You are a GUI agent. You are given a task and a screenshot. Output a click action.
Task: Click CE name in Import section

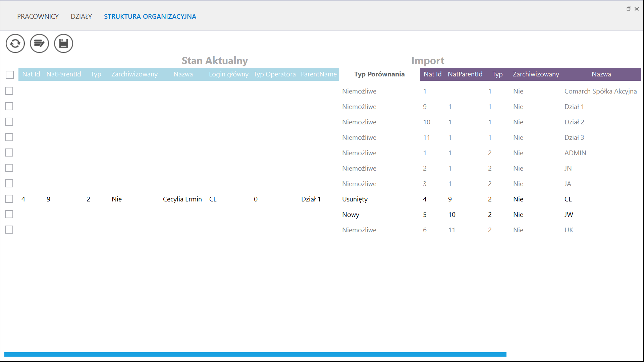pos(568,199)
